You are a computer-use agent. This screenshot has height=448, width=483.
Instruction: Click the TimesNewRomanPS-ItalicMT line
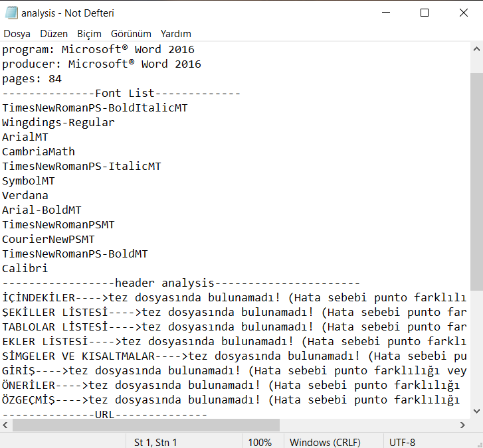point(82,166)
